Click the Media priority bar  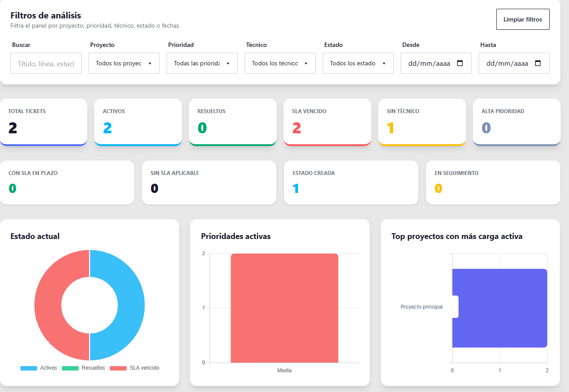coord(284,308)
